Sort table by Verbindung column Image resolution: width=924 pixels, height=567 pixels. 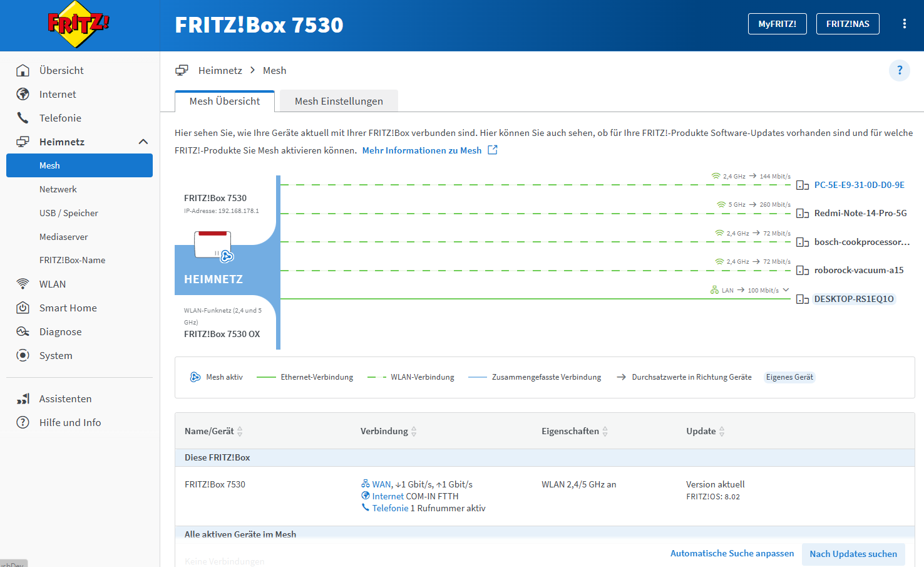(x=388, y=431)
